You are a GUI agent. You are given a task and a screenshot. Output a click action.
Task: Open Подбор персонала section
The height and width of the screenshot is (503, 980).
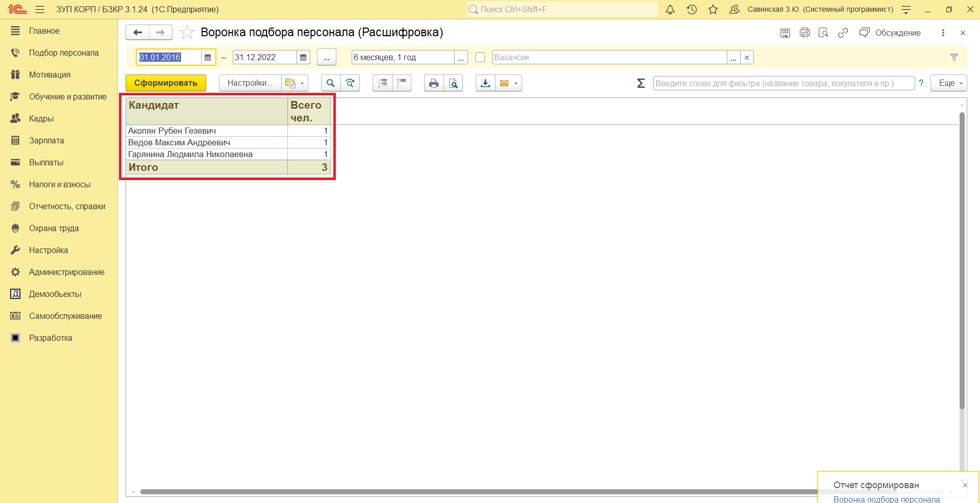64,53
